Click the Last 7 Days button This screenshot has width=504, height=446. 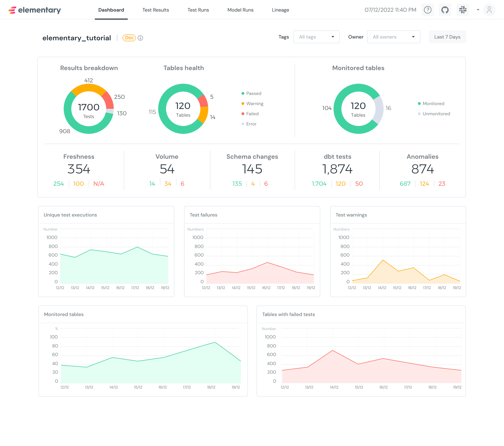tap(447, 37)
